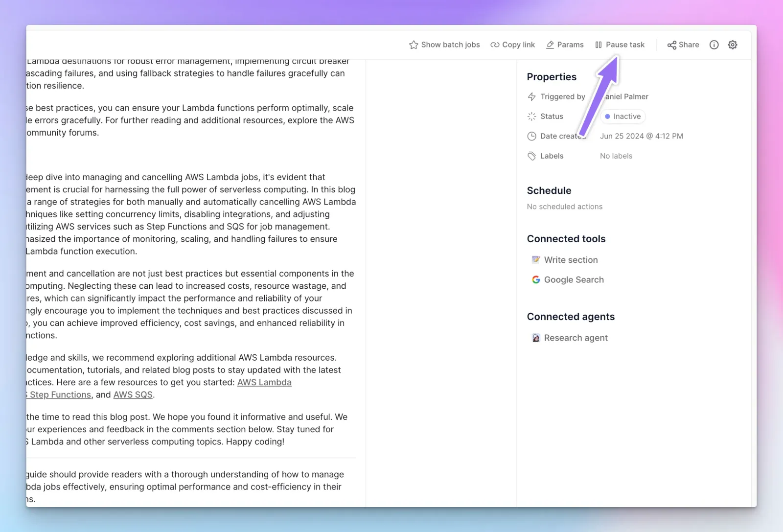Click the Schedule heading
Viewport: 783px width, 532px height.
coord(549,190)
